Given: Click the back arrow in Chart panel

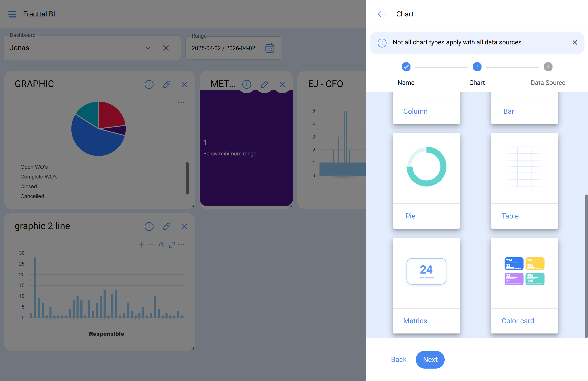Looking at the screenshot, I should tap(382, 14).
